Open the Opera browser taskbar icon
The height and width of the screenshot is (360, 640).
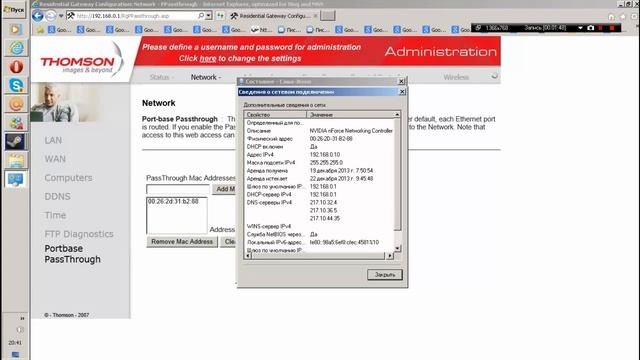tap(16, 67)
